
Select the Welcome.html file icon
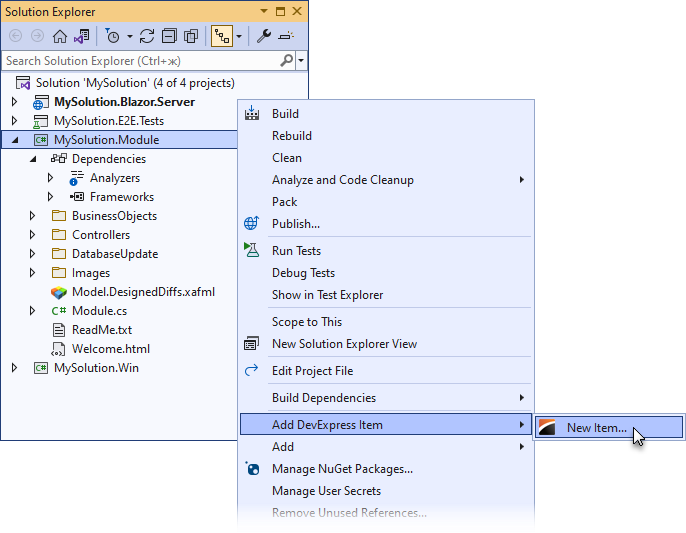59,349
